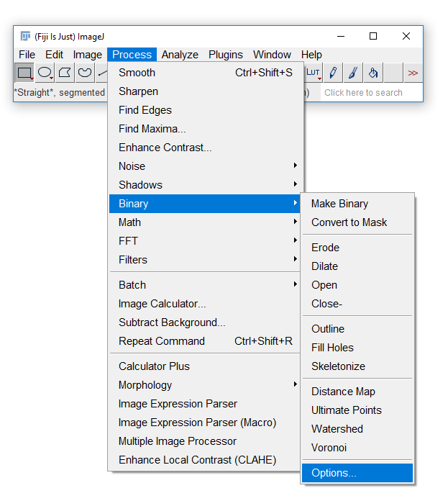Select the Rectangle selection tool

[24, 73]
